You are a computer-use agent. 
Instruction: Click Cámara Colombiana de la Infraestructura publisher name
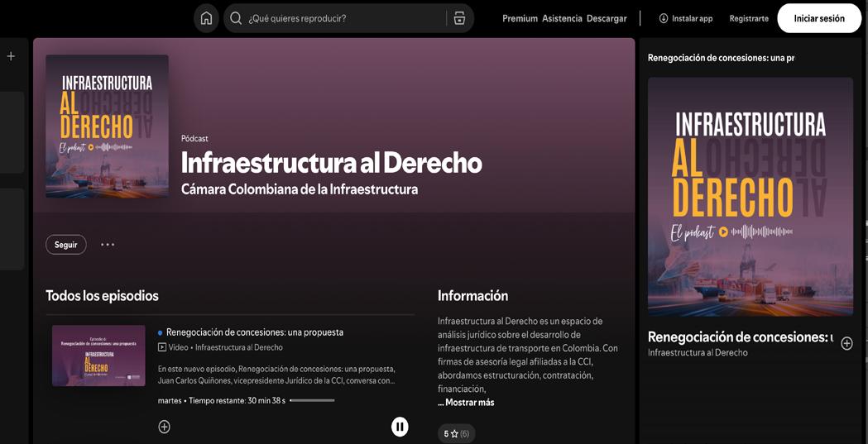(x=300, y=189)
